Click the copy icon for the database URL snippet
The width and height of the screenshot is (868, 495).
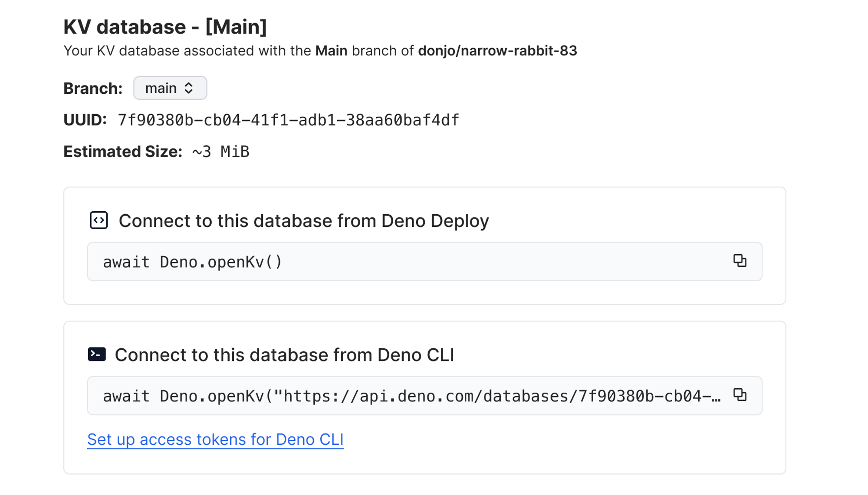point(741,395)
